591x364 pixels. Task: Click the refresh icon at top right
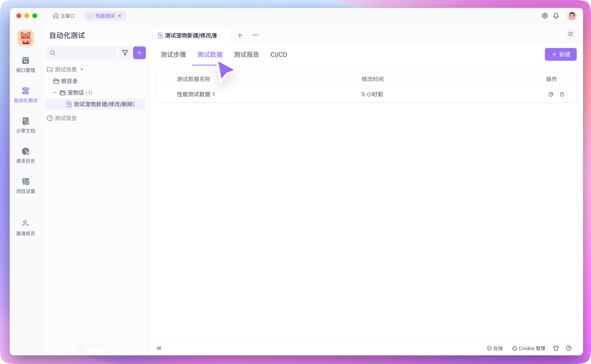coord(570,34)
